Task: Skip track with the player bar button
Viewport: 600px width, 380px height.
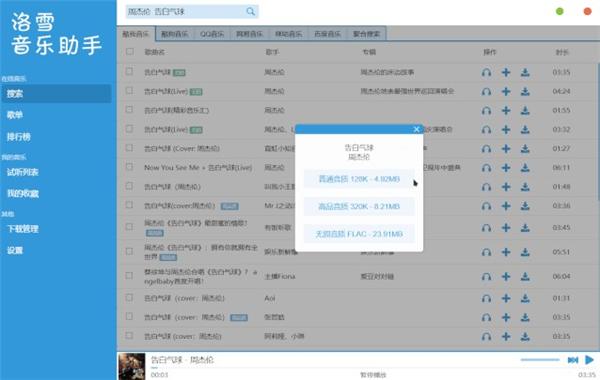Action: tap(573, 360)
